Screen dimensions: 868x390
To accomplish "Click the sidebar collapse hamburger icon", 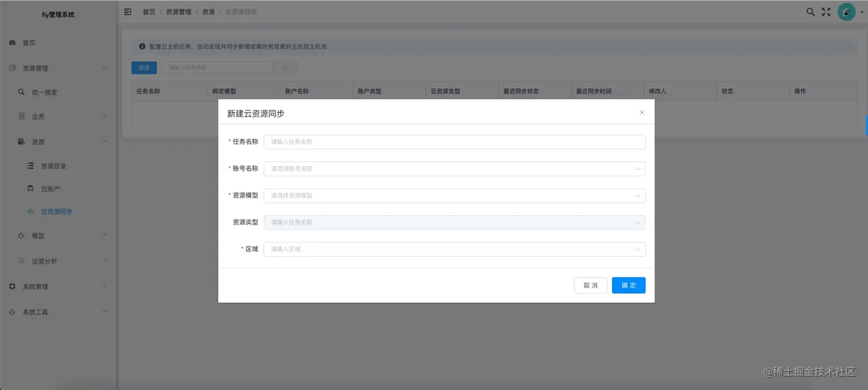I will [128, 11].
